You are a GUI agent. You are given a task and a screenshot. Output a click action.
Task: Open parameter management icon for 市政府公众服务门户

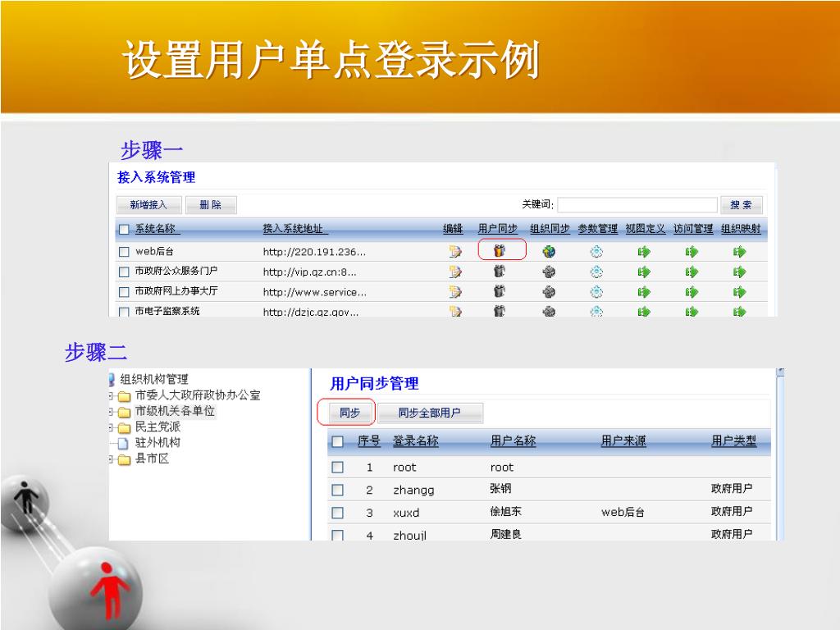pyautogui.click(x=596, y=272)
